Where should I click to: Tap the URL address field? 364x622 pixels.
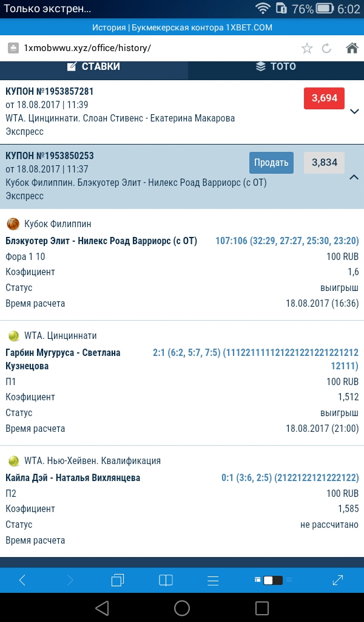point(152,49)
